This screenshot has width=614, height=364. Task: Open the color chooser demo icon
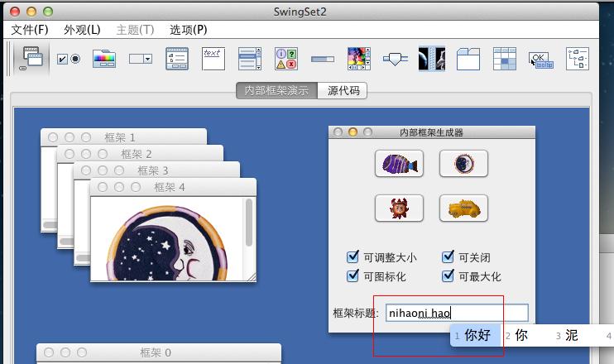pos(104,59)
